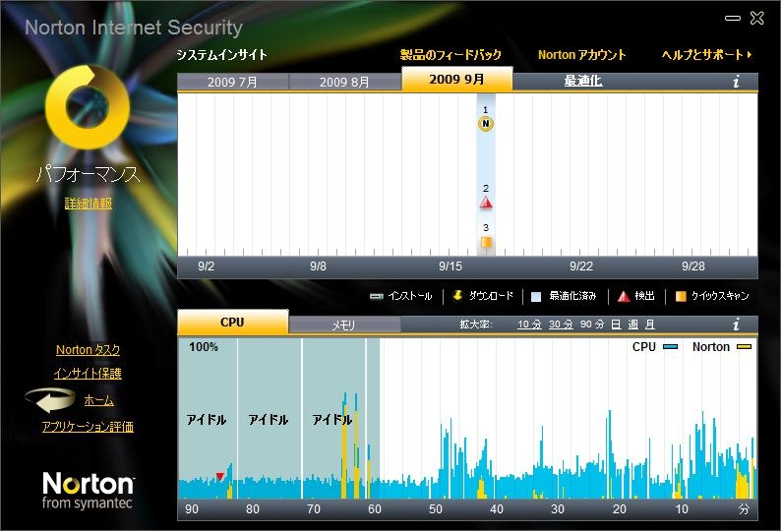This screenshot has height=532, width=782.
Task: Click the blue CPU legend swatch
Action: click(x=670, y=346)
